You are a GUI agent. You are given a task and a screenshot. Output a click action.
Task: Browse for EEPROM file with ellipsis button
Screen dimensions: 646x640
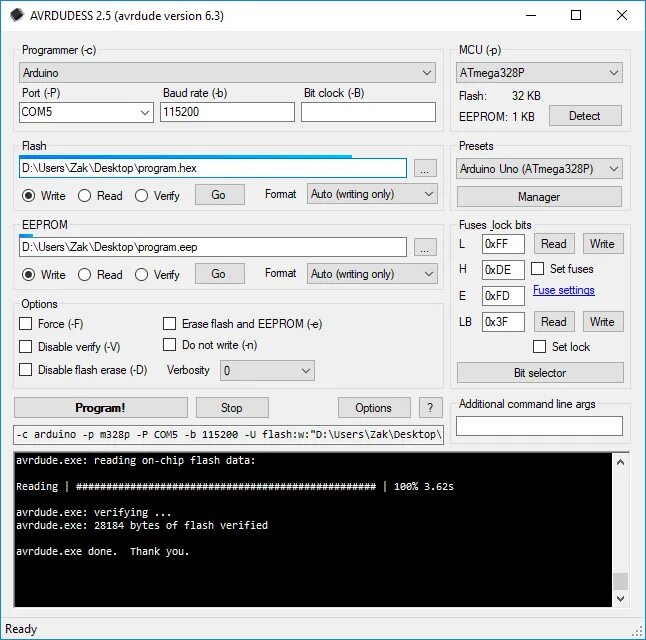coord(425,247)
